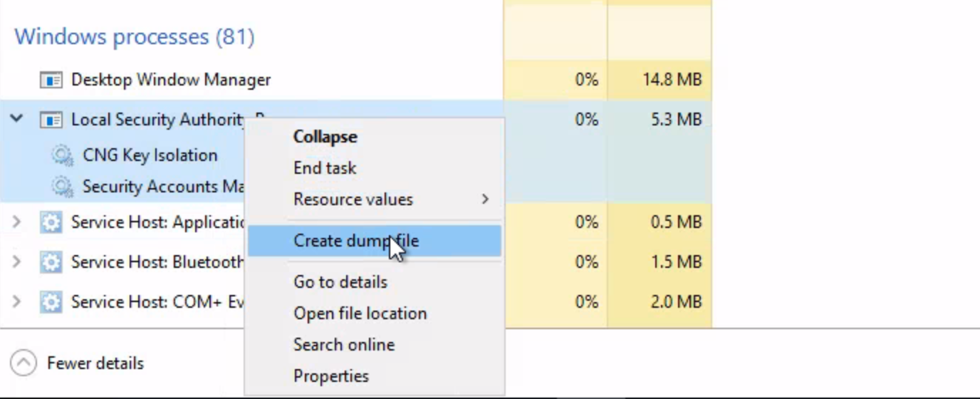Click the Windows processes (81) group header
The width and height of the screenshot is (980, 399).
click(135, 36)
